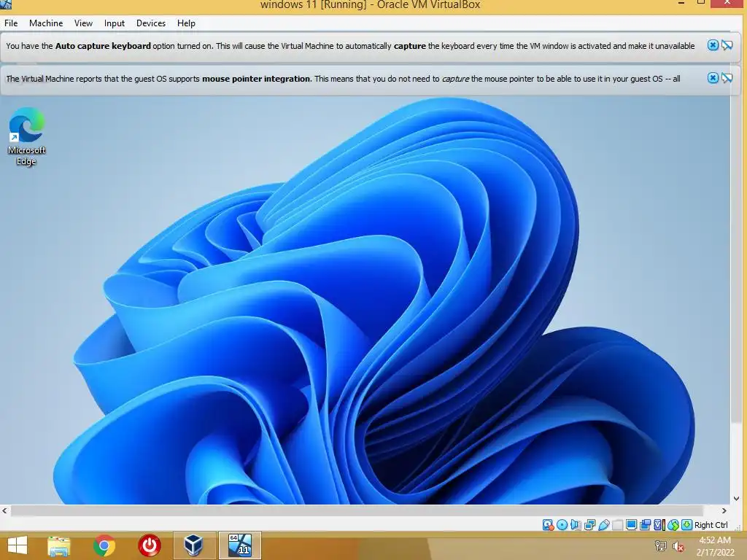Click the recording status icon with overlapping screens
Screen dimensions: 747x560
pos(645,525)
